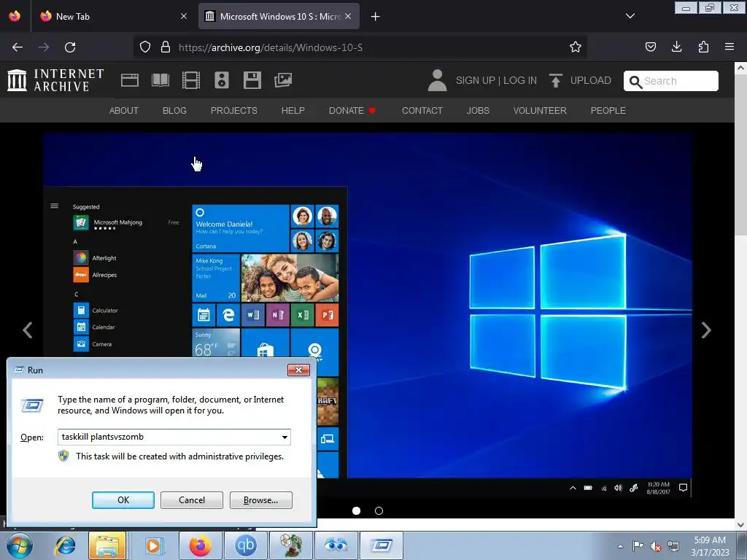
Task: Open the list all tabs chevron
Action: click(630, 16)
